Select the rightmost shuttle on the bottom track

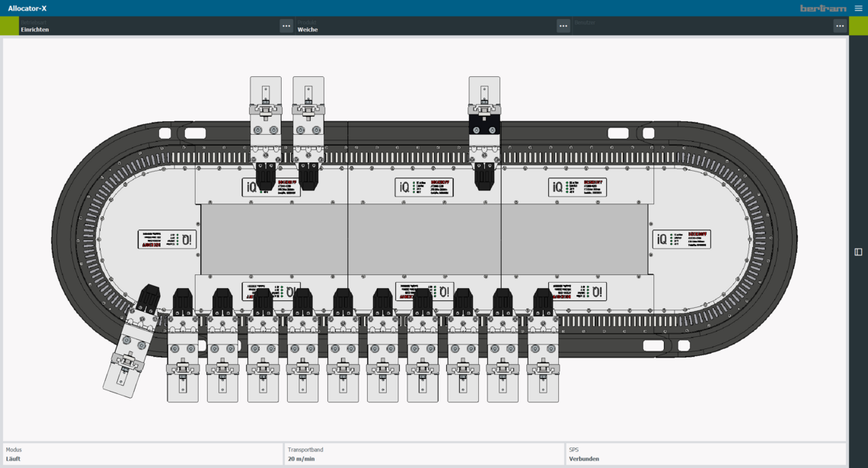pos(543,351)
